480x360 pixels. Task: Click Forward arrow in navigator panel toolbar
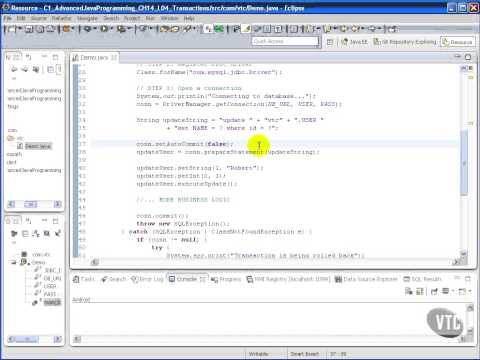(x=25, y=69)
